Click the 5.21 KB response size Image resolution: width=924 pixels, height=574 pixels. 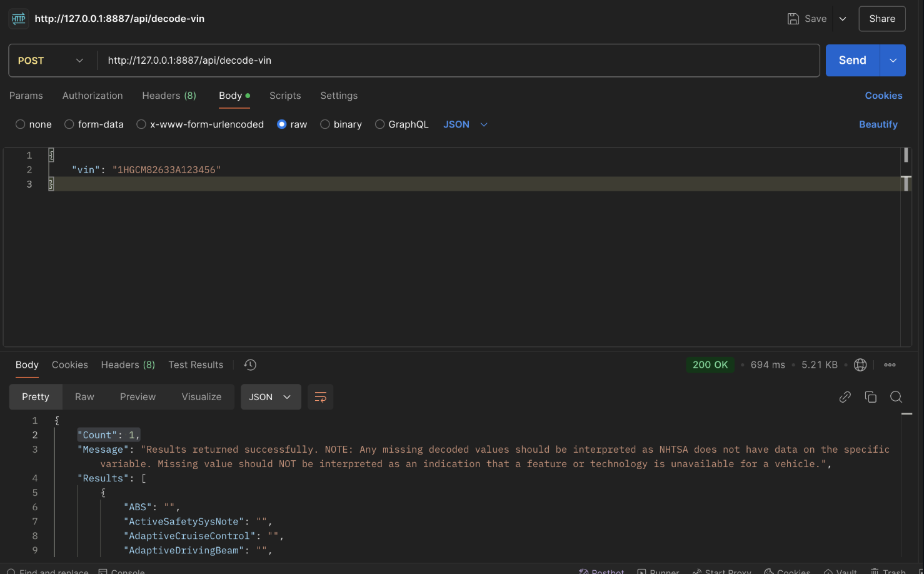(820, 365)
